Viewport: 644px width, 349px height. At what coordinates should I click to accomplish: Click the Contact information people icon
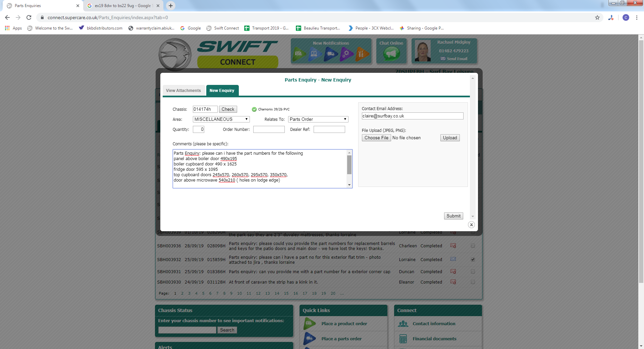click(403, 324)
